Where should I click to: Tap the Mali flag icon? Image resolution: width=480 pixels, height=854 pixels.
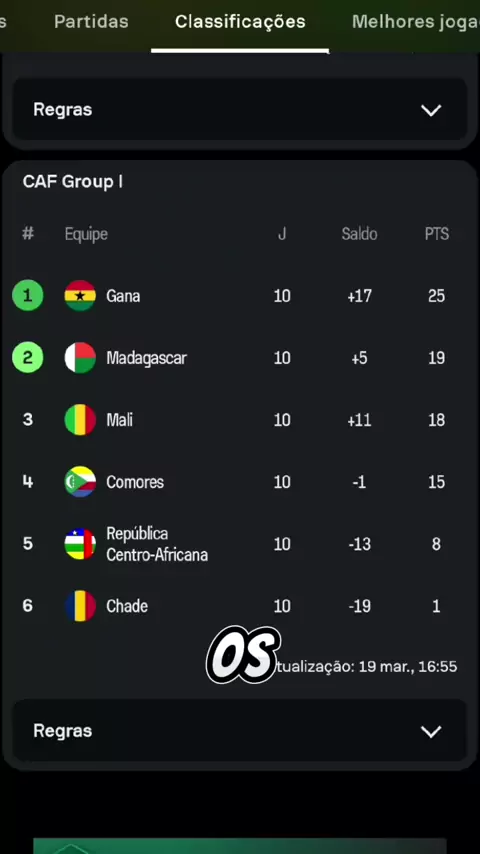pos(80,420)
